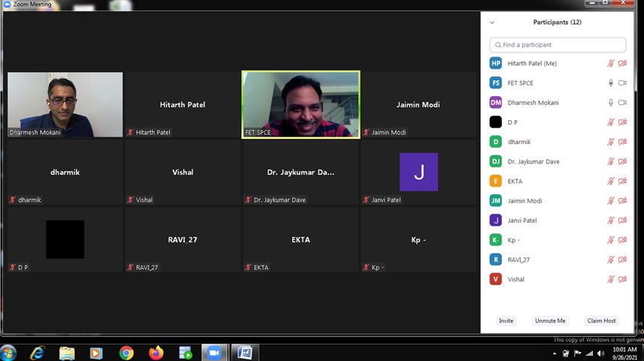Toggle Dharmesh Mokani's video camera icon
Image resolution: width=644 pixels, height=361 pixels.
622,102
